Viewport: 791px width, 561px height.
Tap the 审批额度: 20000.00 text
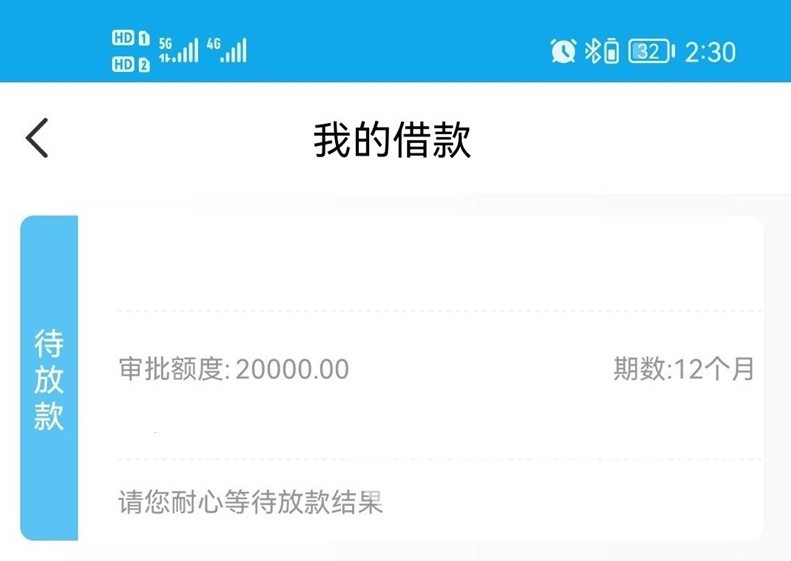pyautogui.click(x=234, y=369)
